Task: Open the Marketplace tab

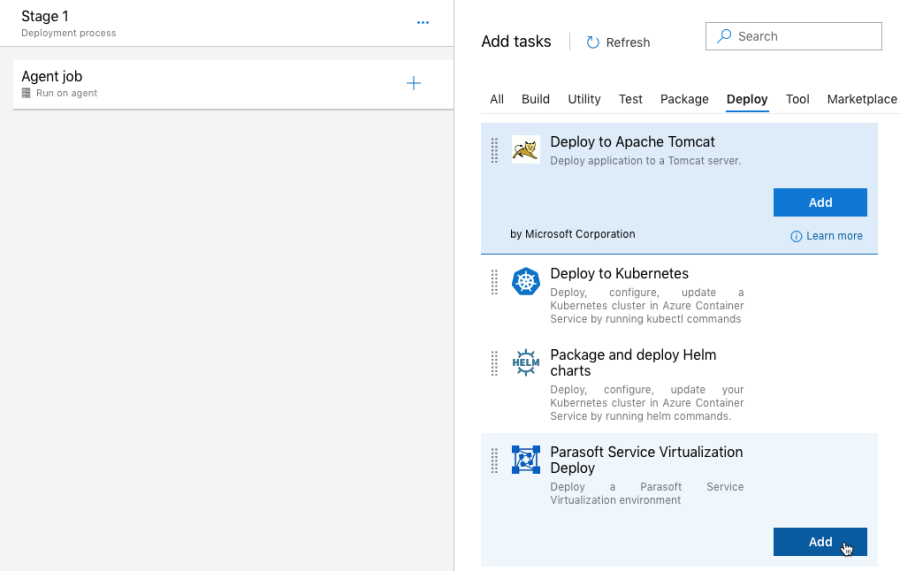Action: [862, 99]
